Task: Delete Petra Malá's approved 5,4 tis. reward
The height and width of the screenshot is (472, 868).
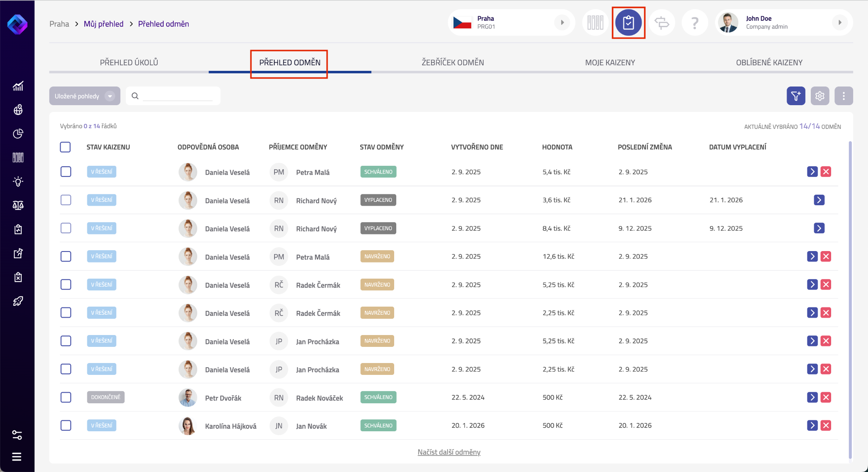Action: tap(826, 172)
